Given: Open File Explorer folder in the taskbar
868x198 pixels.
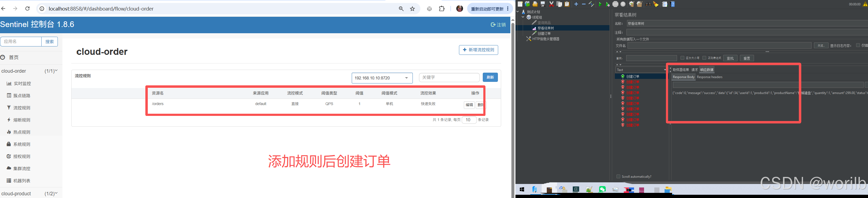Looking at the screenshot, I should pyautogui.click(x=669, y=190).
